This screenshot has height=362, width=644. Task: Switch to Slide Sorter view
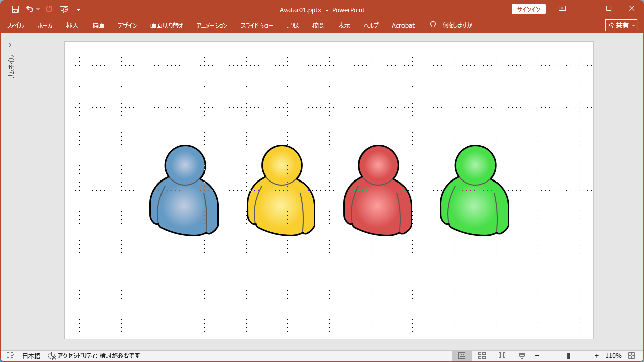pyautogui.click(x=482, y=355)
